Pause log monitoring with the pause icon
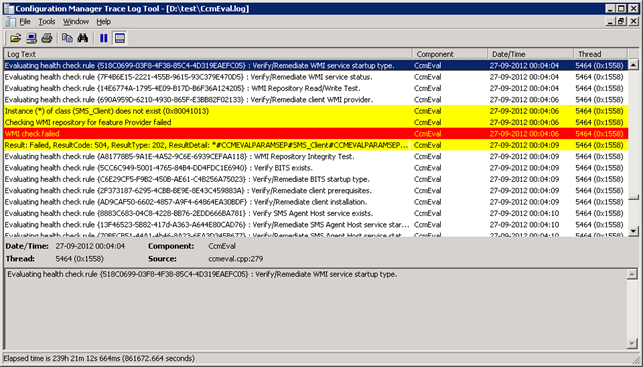This screenshot has width=643, height=367. click(104, 38)
